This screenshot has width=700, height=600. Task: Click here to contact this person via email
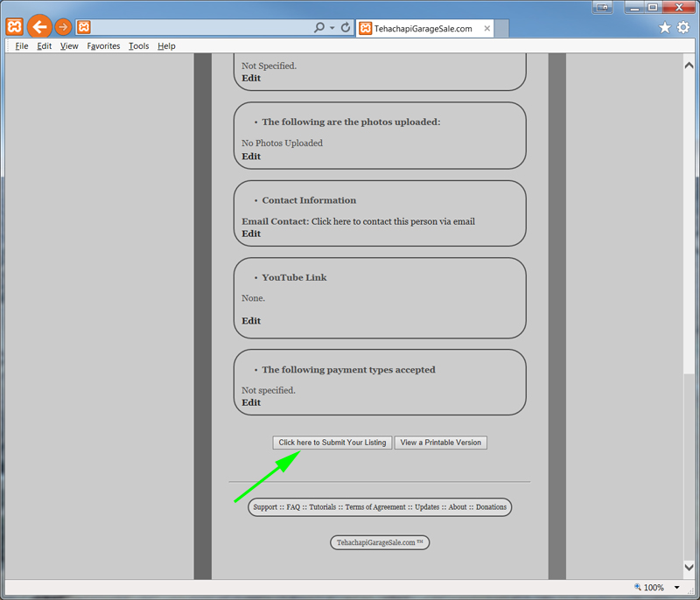click(393, 221)
